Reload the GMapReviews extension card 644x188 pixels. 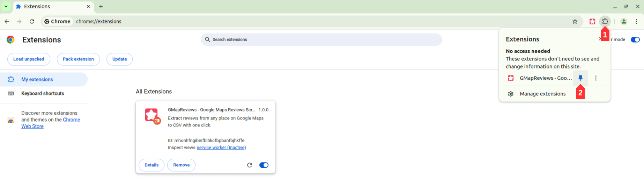point(250,165)
